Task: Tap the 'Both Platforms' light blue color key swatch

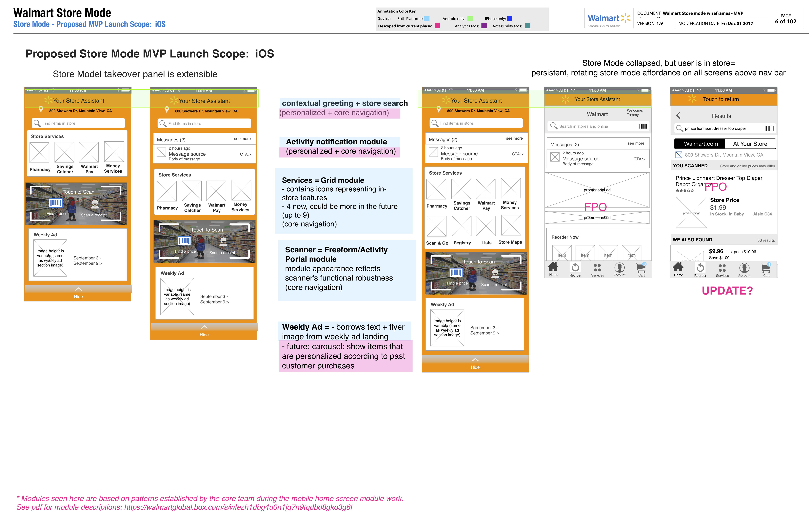Action: [426, 19]
